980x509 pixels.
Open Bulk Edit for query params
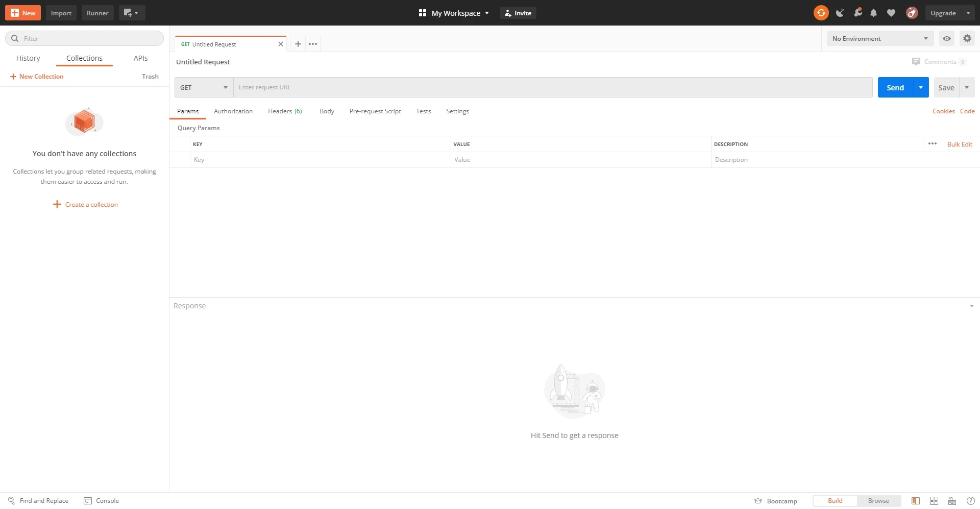pyautogui.click(x=960, y=144)
